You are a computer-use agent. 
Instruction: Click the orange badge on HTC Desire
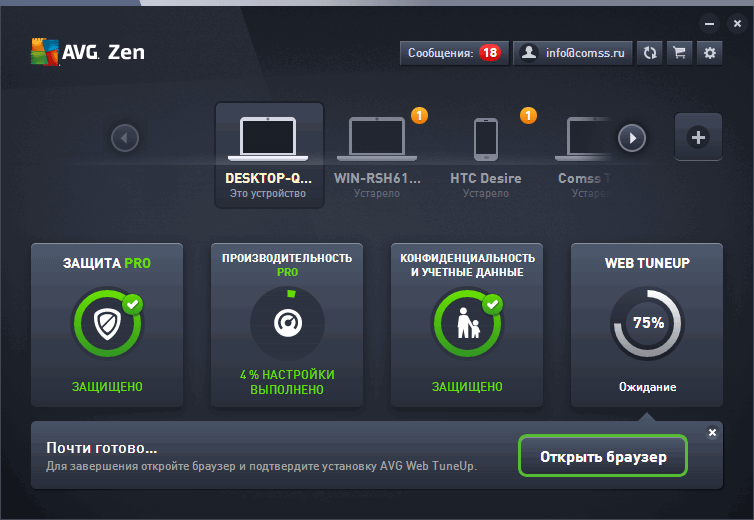coord(528,115)
